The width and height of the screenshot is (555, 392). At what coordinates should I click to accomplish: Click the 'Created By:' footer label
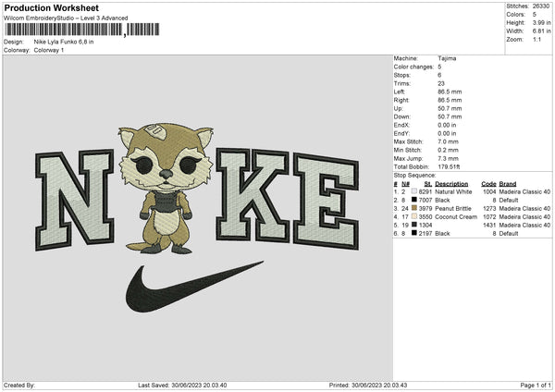coord(19,385)
